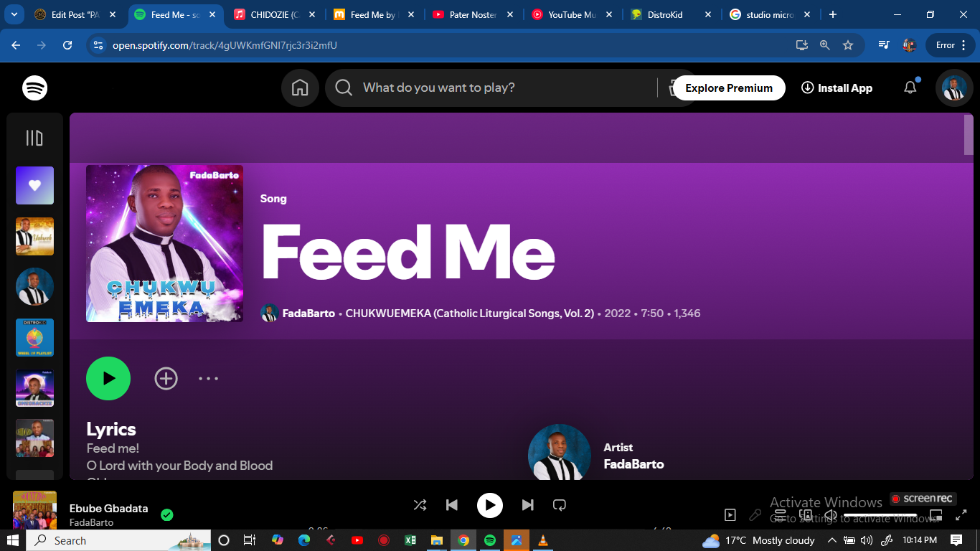This screenshot has width=980, height=551.
Task: Open the CHUKWUEMEKA album cover art
Action: point(164,243)
